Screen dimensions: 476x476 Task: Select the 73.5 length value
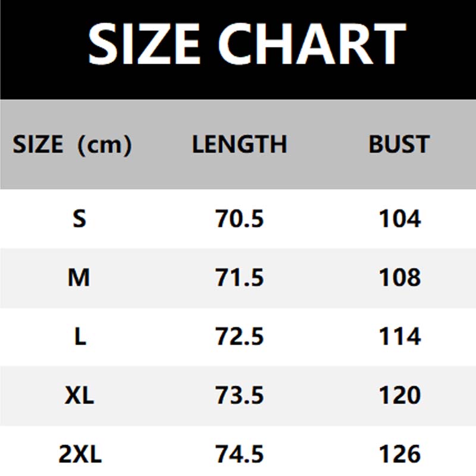239,396
